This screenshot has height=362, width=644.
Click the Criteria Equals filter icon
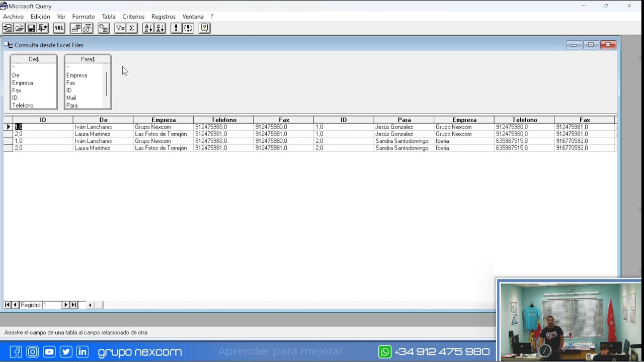tap(120, 28)
